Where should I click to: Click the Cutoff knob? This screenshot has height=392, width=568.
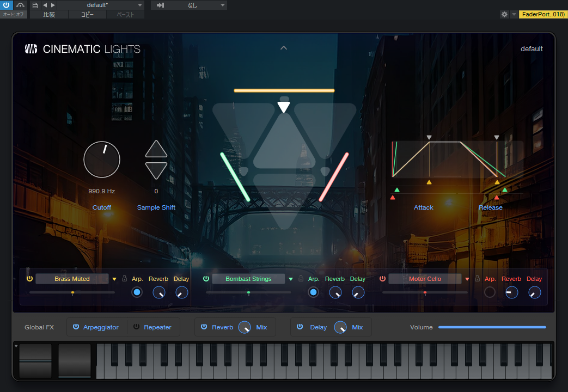tap(102, 160)
